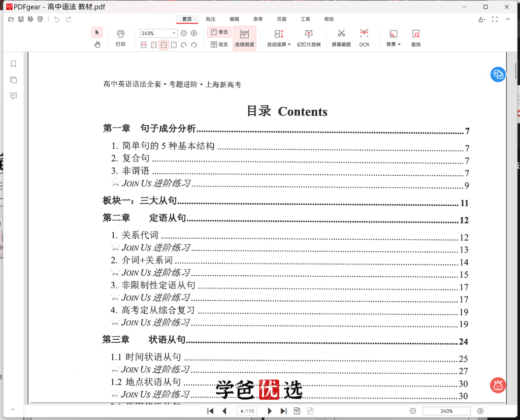Click the previous view icon in status bar
This screenshot has width=520, height=420.
click(297, 411)
